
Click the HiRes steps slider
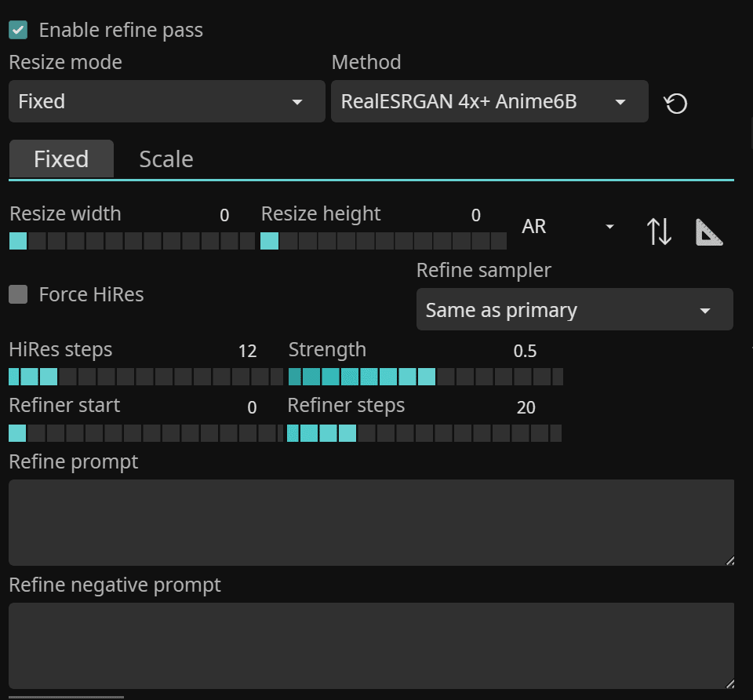click(145, 377)
